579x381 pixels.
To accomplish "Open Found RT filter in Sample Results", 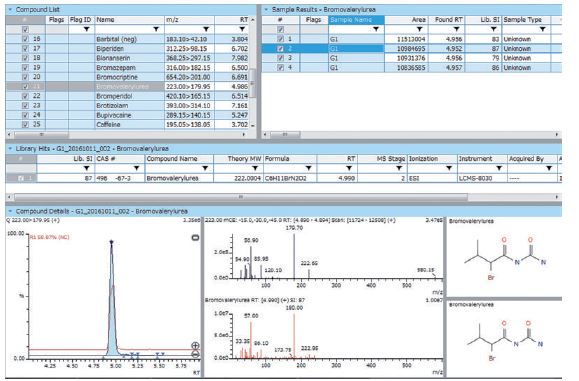I will tap(457, 29).
